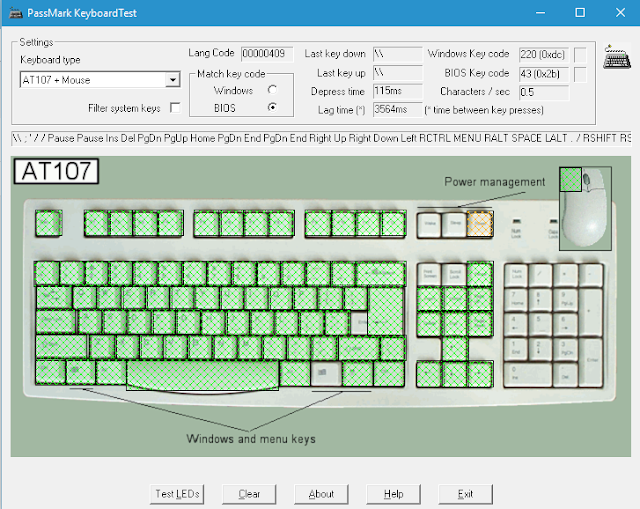Screen dimensions: 640x509
Task: Open Help
Action: 393,494
